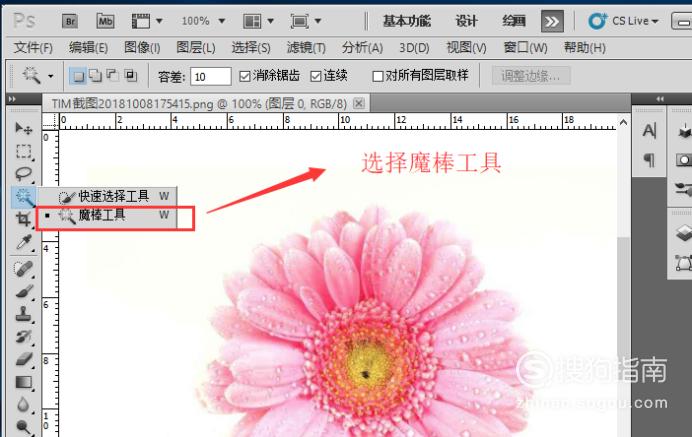
Task: Choose 魔棒工具 from the flyout
Action: tap(107, 215)
